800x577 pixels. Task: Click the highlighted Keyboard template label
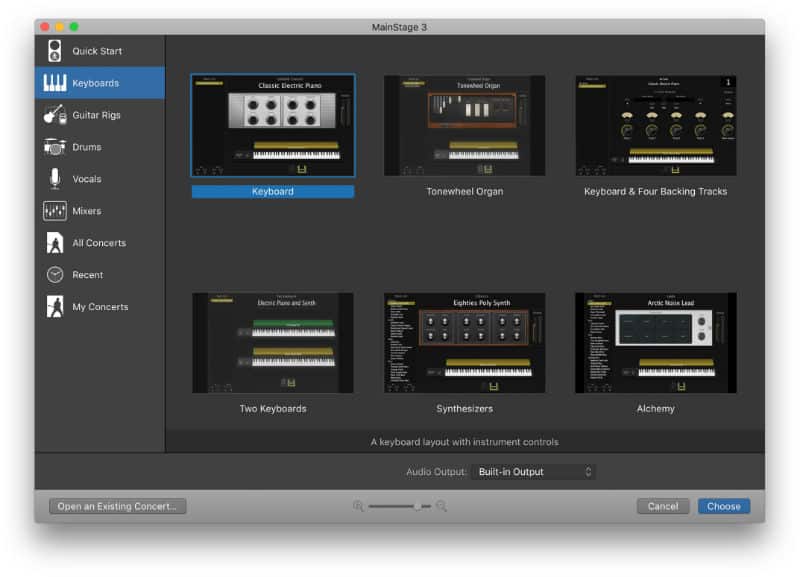(x=273, y=191)
